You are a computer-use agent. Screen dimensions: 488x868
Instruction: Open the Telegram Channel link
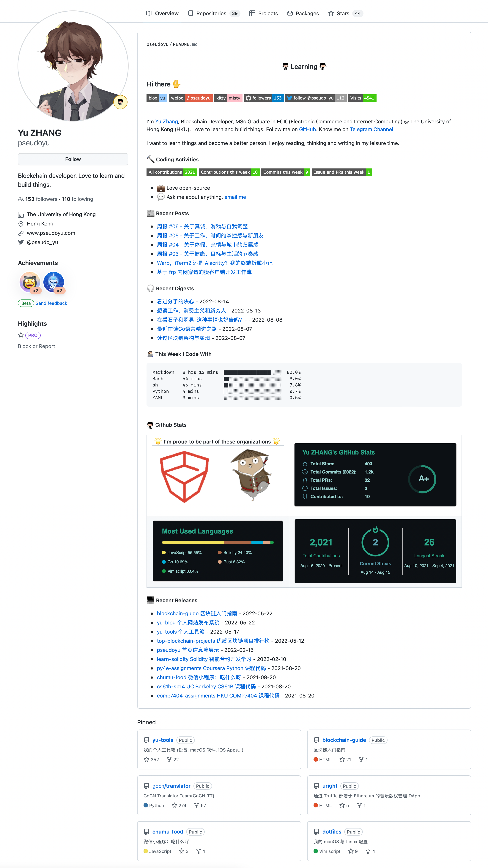pyautogui.click(x=371, y=129)
